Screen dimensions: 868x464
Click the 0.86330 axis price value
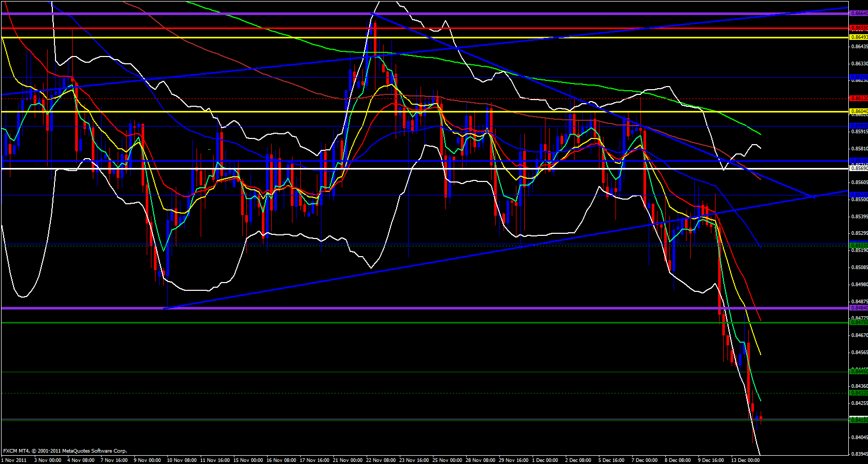859,64
